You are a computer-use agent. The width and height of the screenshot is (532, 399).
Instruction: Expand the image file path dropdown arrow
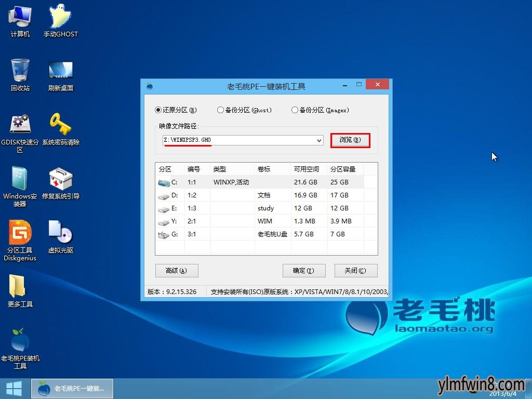click(x=320, y=140)
